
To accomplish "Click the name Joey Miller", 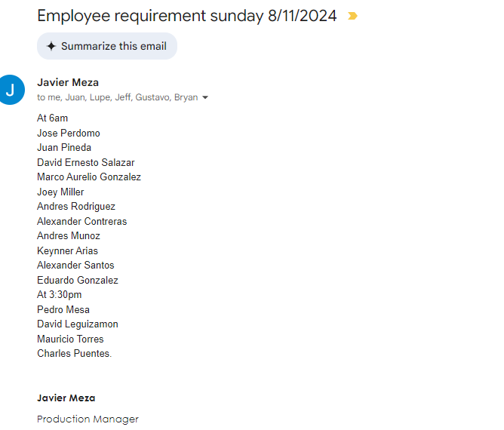I will pos(60,192).
